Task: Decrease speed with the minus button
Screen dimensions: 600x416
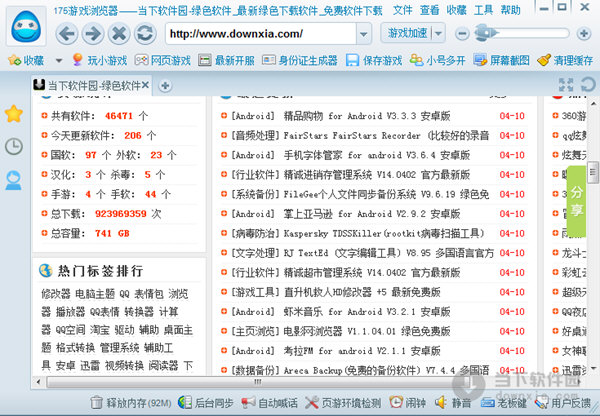Action: [x=462, y=34]
